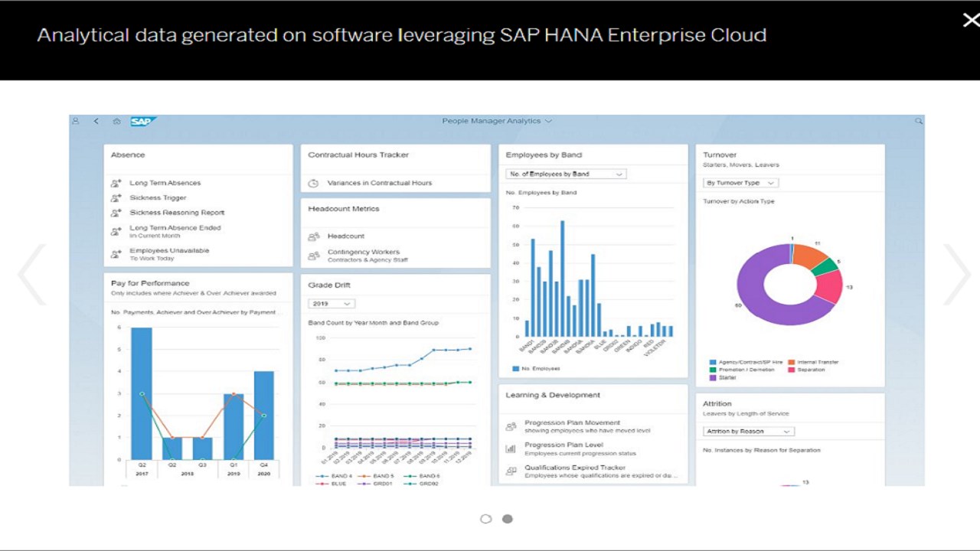This screenshot has height=551, width=980.
Task: Click the orange Internal Transfer donut segment
Action: click(x=808, y=257)
